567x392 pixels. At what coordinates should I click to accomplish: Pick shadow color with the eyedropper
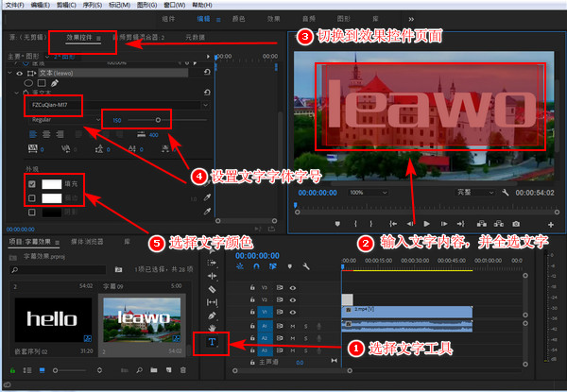click(207, 212)
